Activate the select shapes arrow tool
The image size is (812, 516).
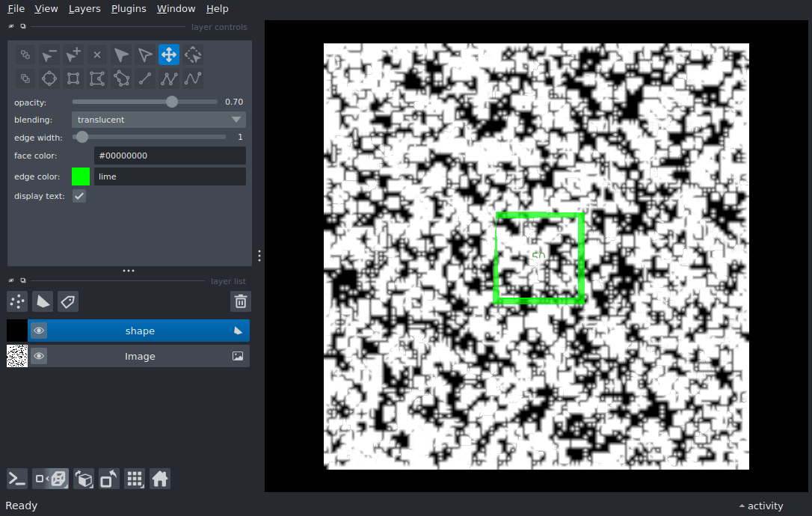(121, 55)
